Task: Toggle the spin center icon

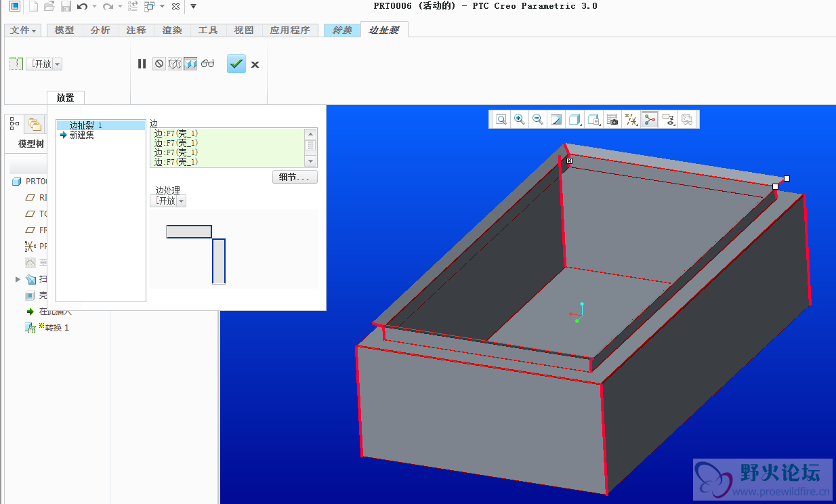Action: [650, 119]
